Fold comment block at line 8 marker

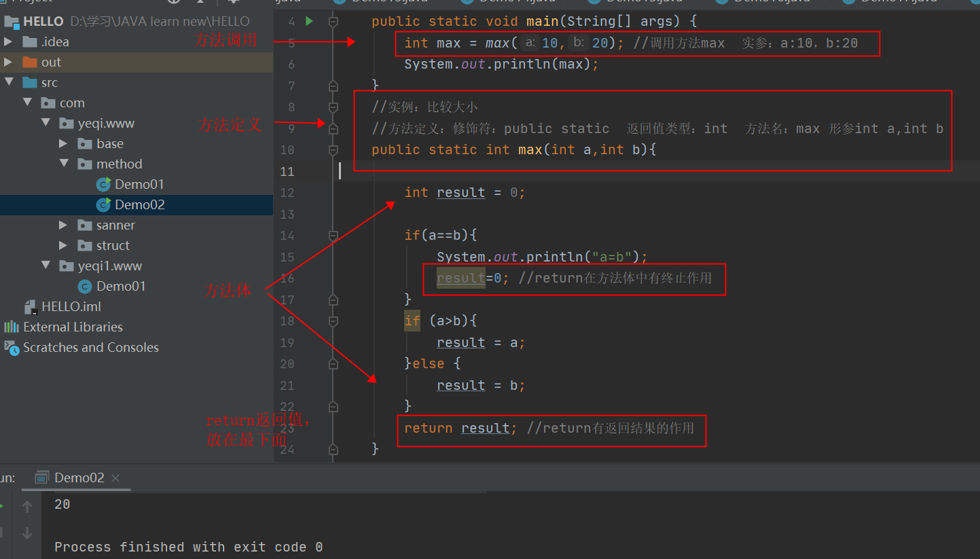coord(333,107)
